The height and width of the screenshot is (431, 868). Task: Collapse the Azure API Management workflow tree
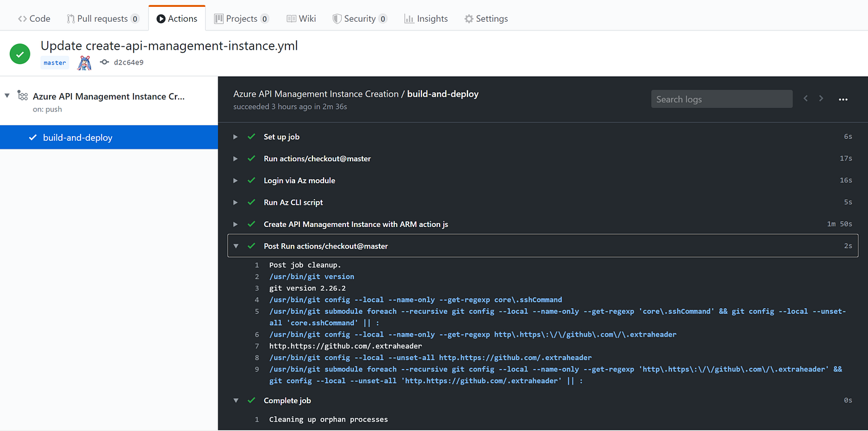[7, 96]
